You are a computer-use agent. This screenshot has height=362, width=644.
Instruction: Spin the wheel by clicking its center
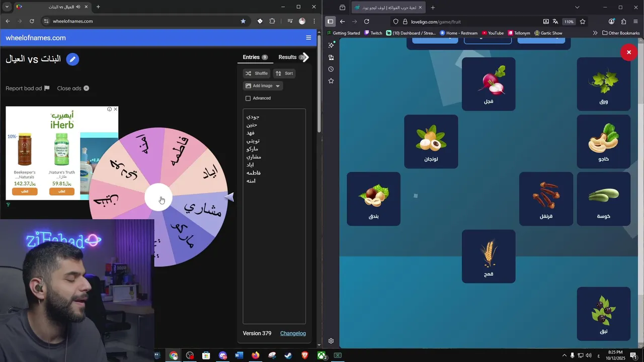point(159,198)
